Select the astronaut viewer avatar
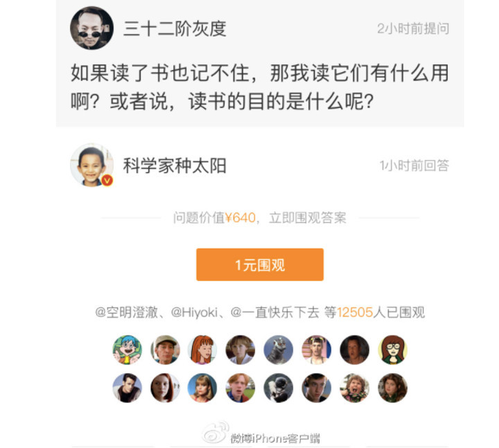This screenshot has width=499, height=448. tap(278, 388)
